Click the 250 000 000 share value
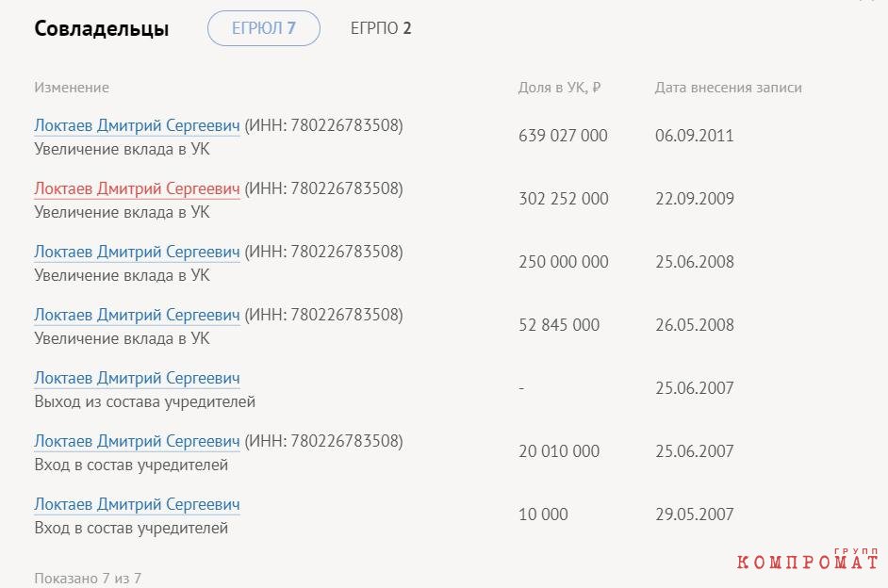This screenshot has width=888, height=588. coord(564,262)
